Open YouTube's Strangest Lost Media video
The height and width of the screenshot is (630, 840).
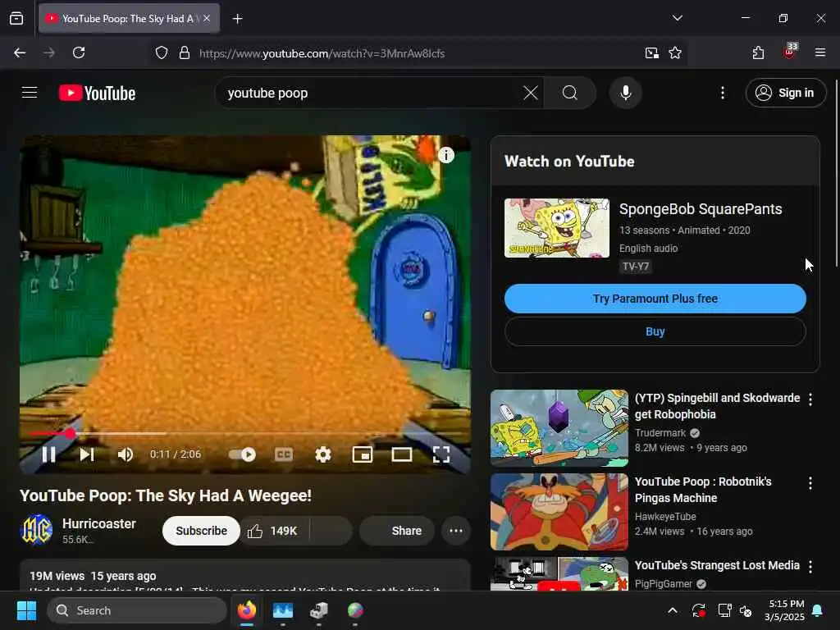click(x=717, y=565)
